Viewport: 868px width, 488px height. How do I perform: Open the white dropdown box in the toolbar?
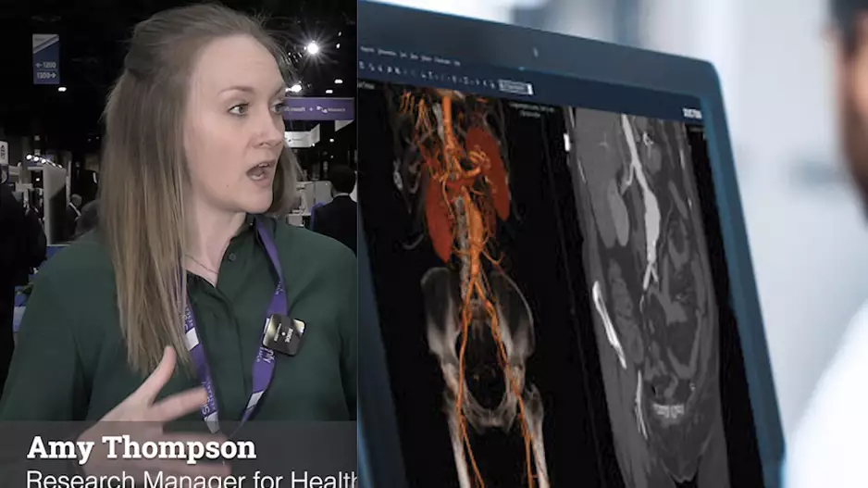514,87
